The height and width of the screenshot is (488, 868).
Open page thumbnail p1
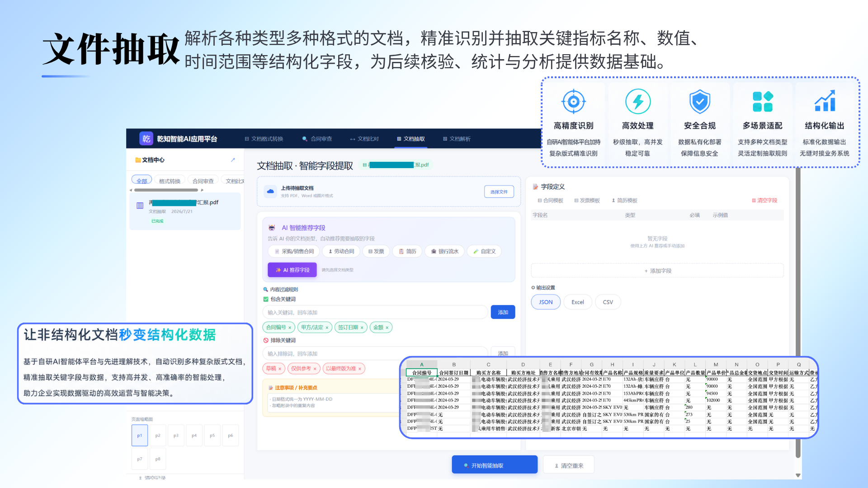point(140,436)
